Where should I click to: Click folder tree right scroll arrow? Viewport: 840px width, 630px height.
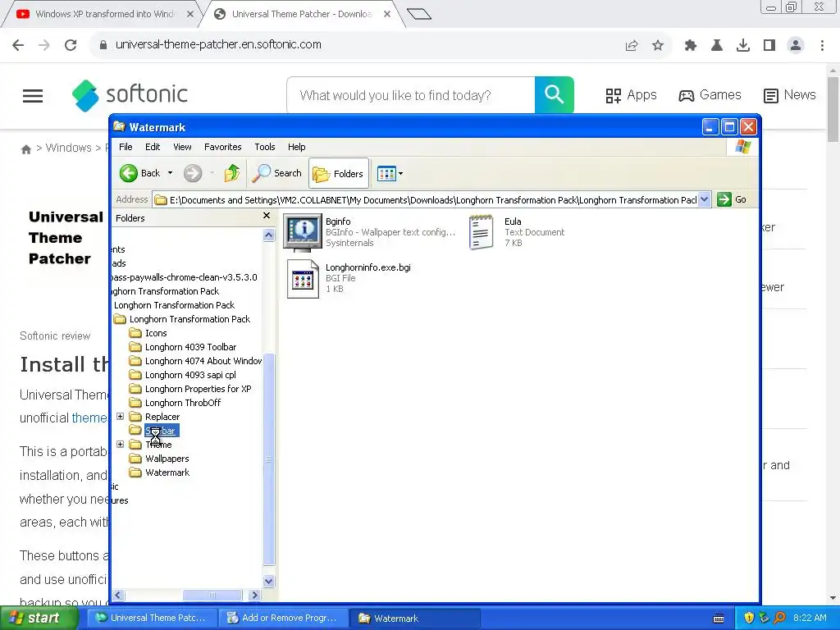254,596
